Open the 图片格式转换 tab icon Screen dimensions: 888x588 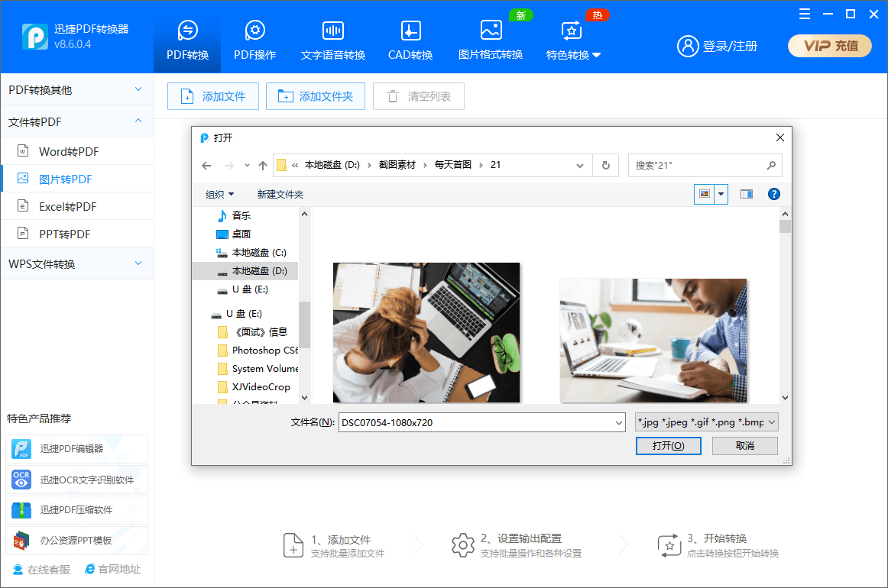tap(491, 30)
